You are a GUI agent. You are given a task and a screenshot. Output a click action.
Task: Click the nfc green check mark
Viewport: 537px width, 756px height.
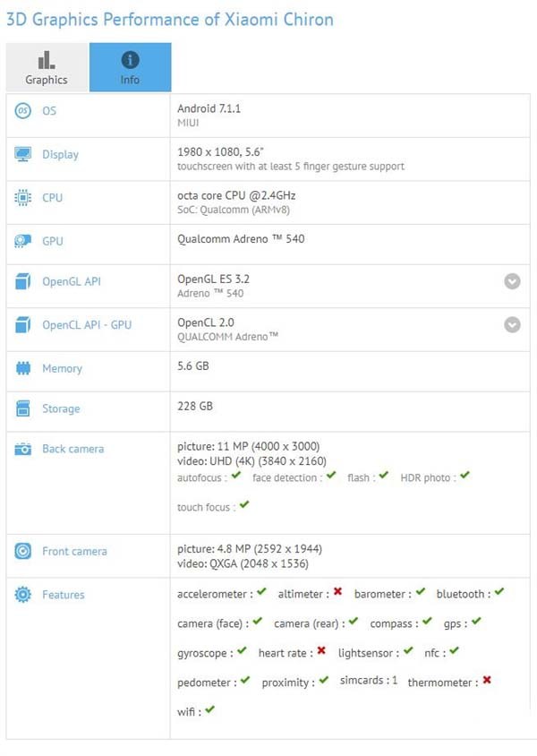tap(454, 650)
